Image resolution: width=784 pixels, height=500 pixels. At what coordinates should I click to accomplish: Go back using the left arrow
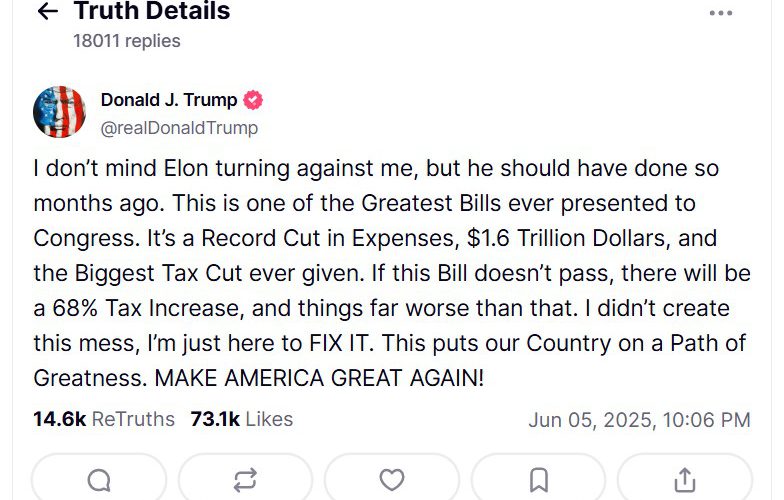click(x=48, y=11)
